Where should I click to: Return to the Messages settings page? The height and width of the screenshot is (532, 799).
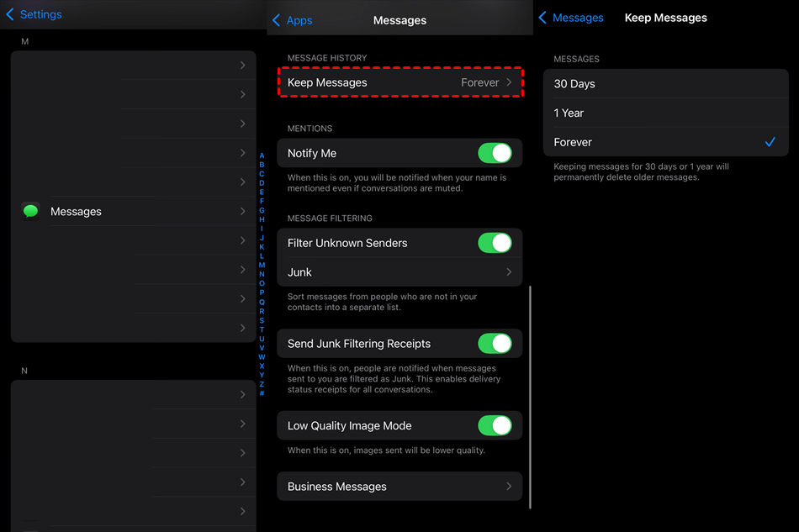(x=571, y=18)
